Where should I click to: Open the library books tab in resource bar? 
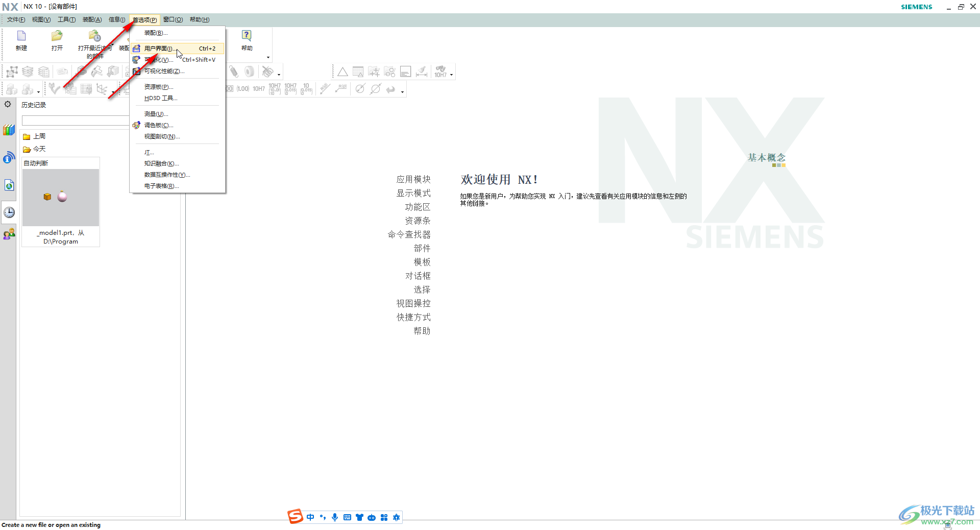click(9, 130)
